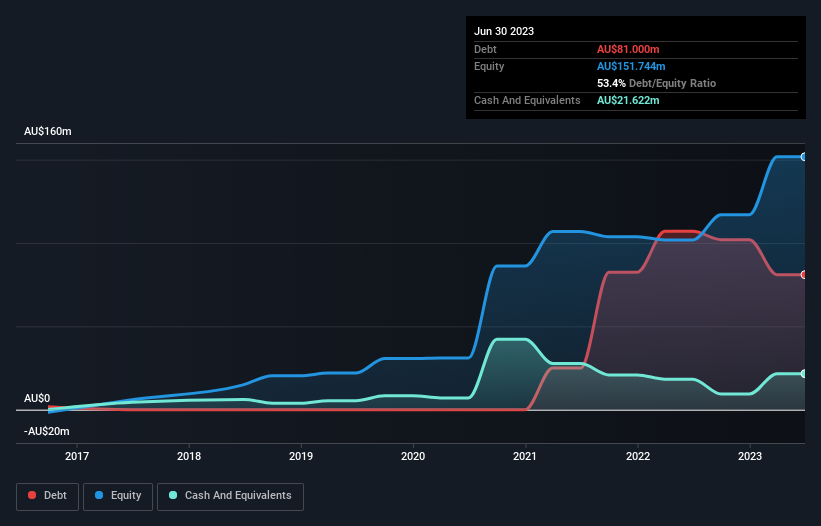The image size is (821, 526).
Task: Toggle the Equity legend button
Action: (118, 496)
